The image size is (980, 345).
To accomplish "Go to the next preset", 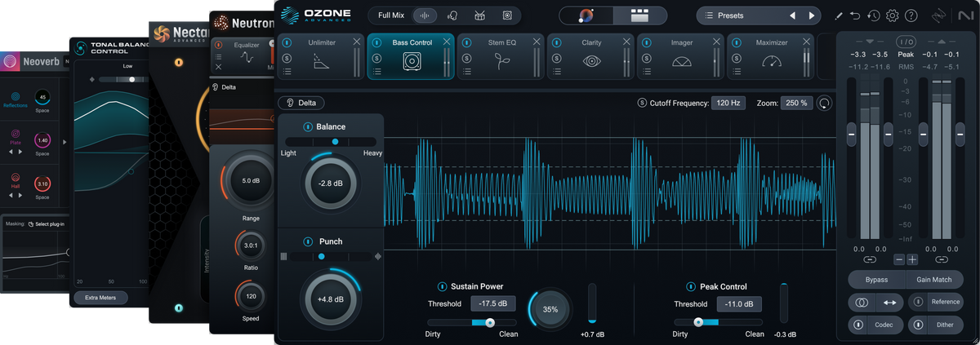I will (x=812, y=15).
